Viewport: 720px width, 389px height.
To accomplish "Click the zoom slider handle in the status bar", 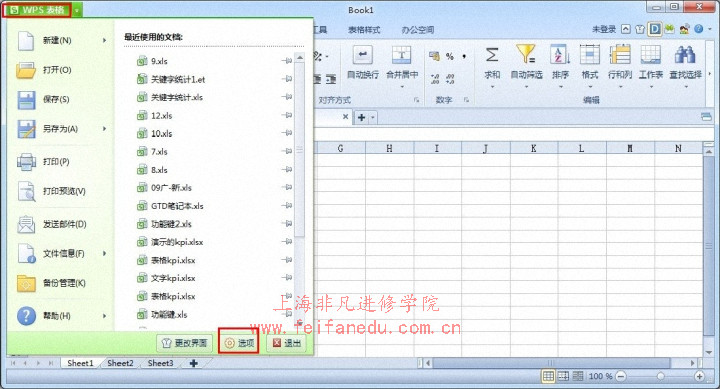I will pyautogui.click(x=660, y=376).
